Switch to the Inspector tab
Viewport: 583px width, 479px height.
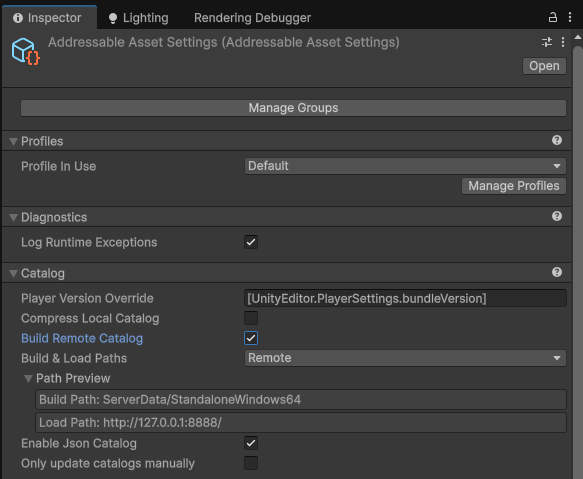coord(49,17)
